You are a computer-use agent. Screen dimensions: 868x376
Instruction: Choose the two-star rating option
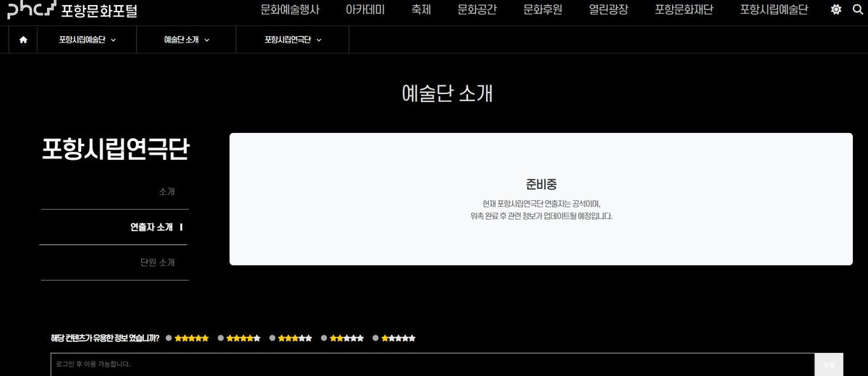[325, 338]
